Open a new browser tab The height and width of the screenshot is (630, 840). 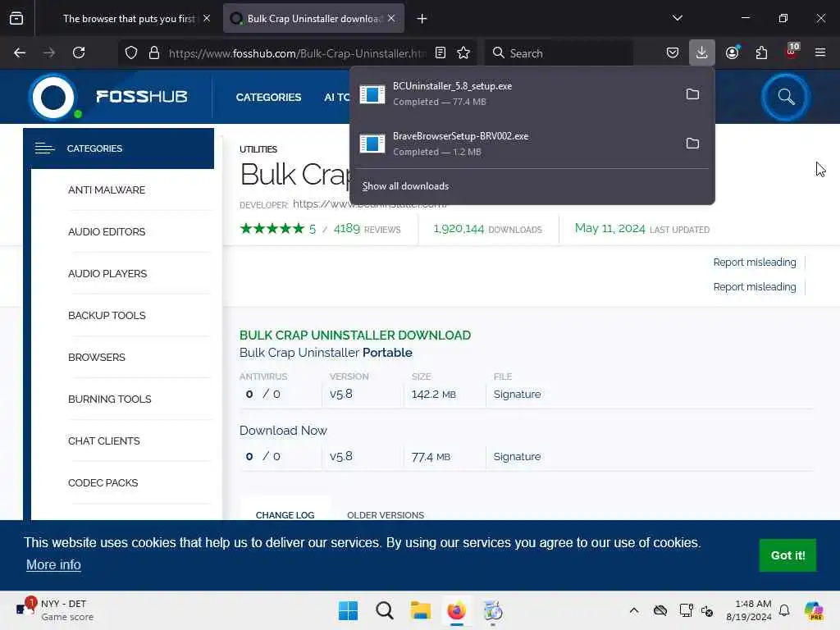coord(422,19)
